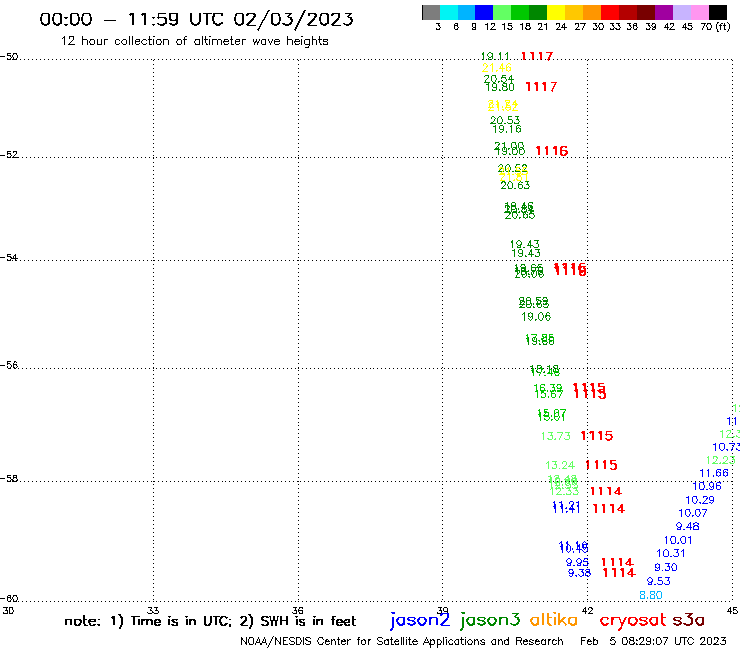Click the jason2 satellite label
This screenshot has width=740, height=650.
(420, 620)
